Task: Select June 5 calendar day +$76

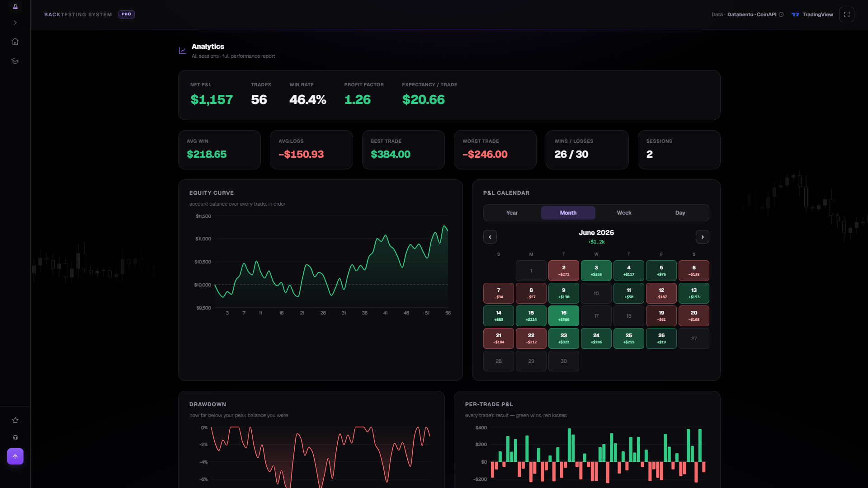Action: tap(661, 271)
